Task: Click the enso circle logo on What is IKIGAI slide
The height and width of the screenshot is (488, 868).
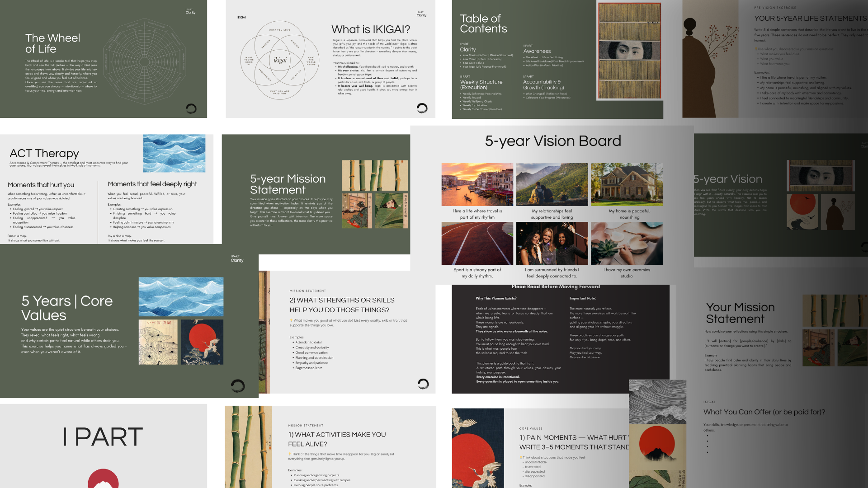Action: tap(422, 108)
